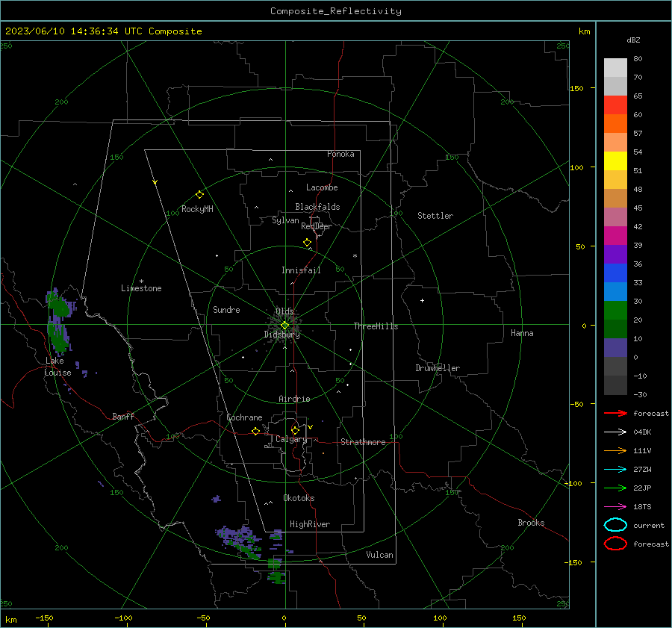Click the Cochrane town label
This screenshot has height=628, width=672.
click(x=244, y=417)
